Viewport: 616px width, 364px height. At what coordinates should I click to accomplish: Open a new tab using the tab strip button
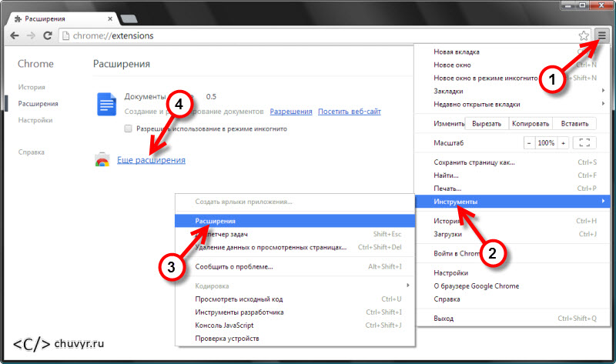[x=129, y=18]
